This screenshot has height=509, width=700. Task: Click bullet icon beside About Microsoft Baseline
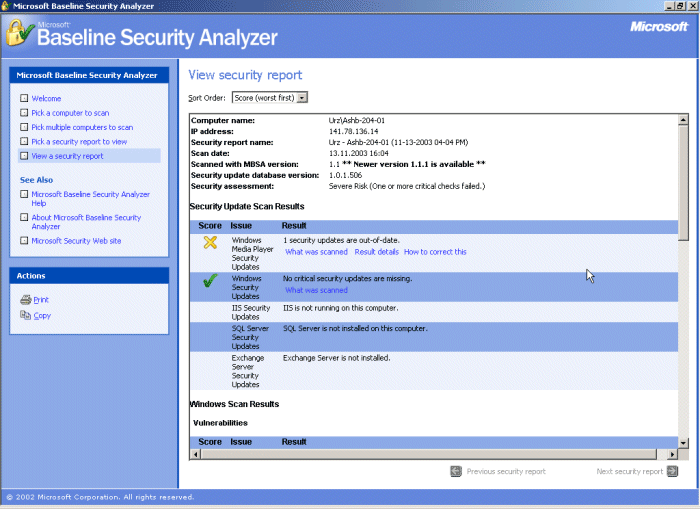[x=24, y=217]
